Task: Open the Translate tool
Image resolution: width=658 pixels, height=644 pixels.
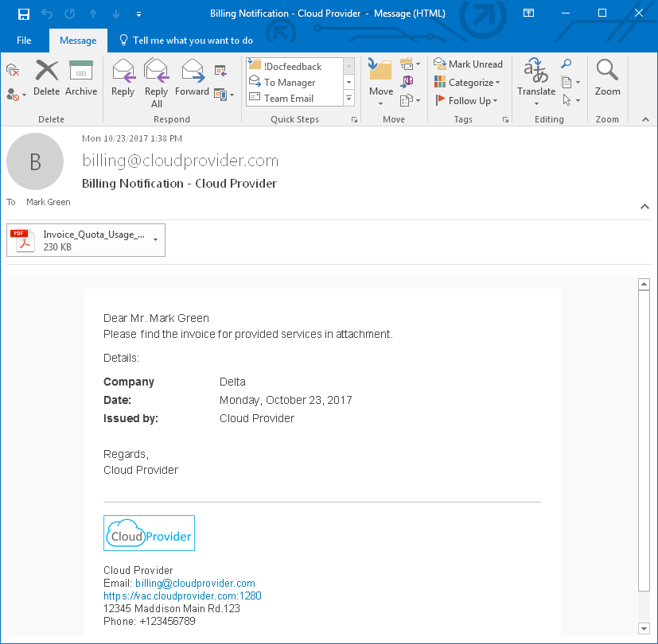Action: pos(536,78)
